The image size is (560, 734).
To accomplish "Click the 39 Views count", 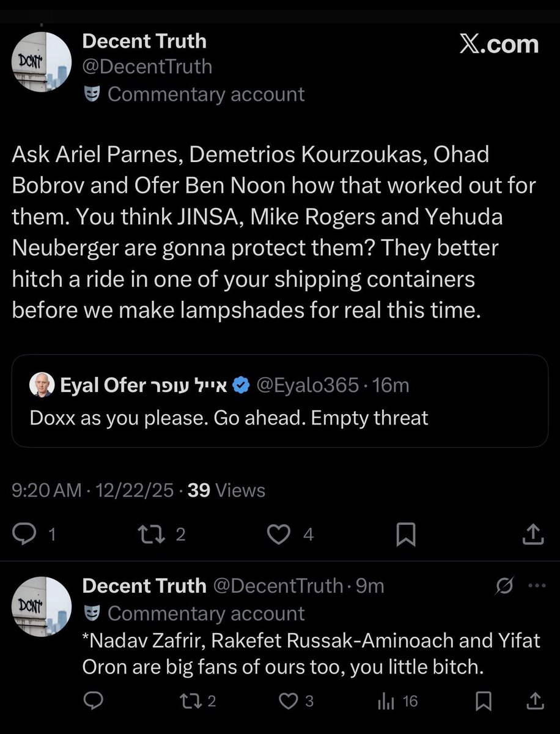I will pyautogui.click(x=226, y=491).
